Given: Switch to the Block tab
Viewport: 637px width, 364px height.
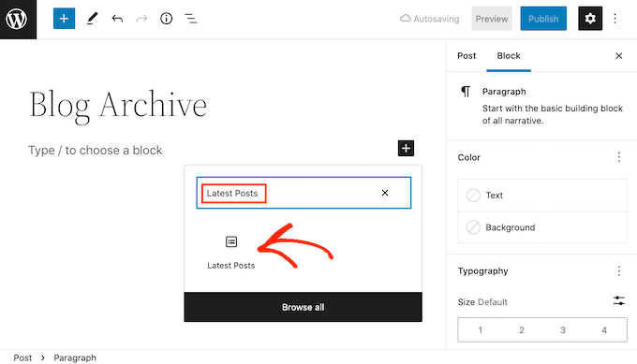Looking at the screenshot, I should [x=509, y=56].
